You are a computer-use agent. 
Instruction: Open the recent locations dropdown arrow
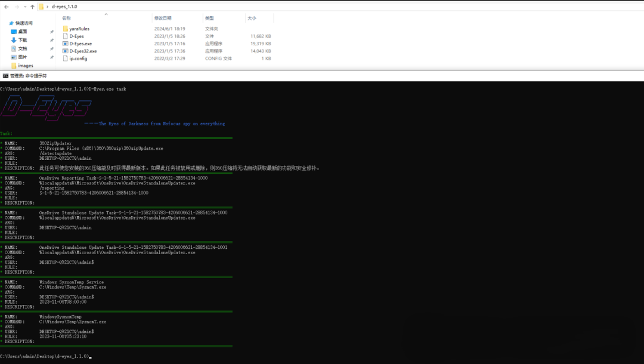pos(25,7)
